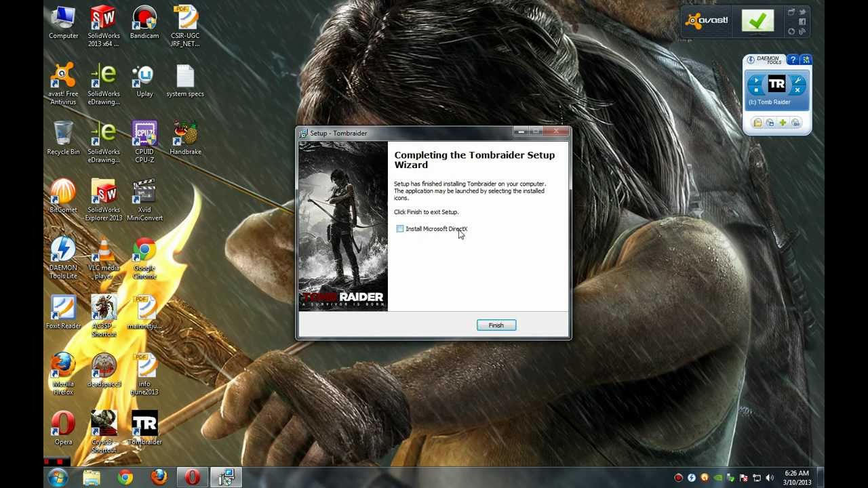The image size is (868, 488).
Task: Click the DAEMON gadget X remove button
Action: (797, 90)
